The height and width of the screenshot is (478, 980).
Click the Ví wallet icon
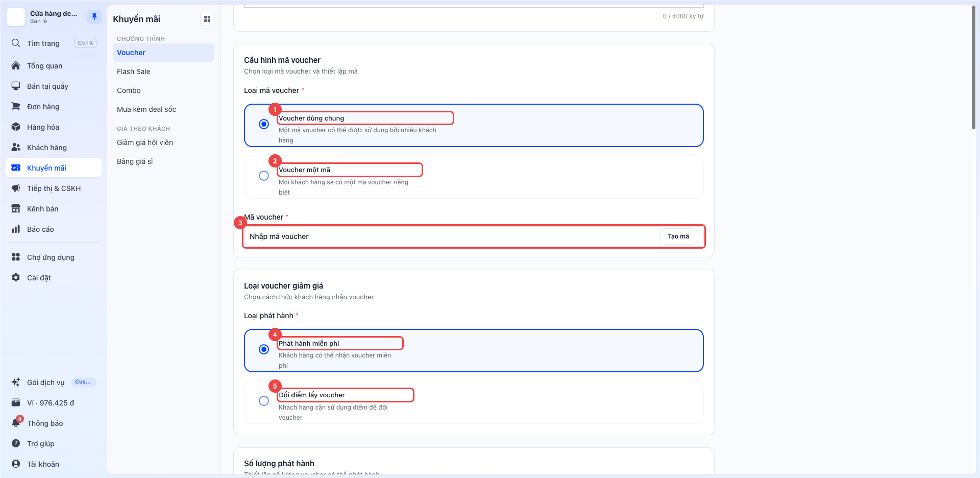(x=16, y=403)
